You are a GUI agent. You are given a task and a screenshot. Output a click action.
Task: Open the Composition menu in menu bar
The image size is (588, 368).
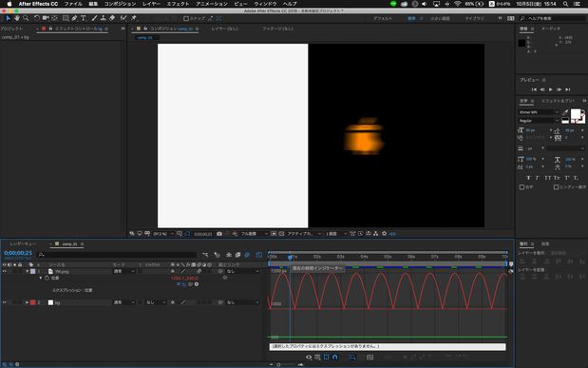point(120,4)
